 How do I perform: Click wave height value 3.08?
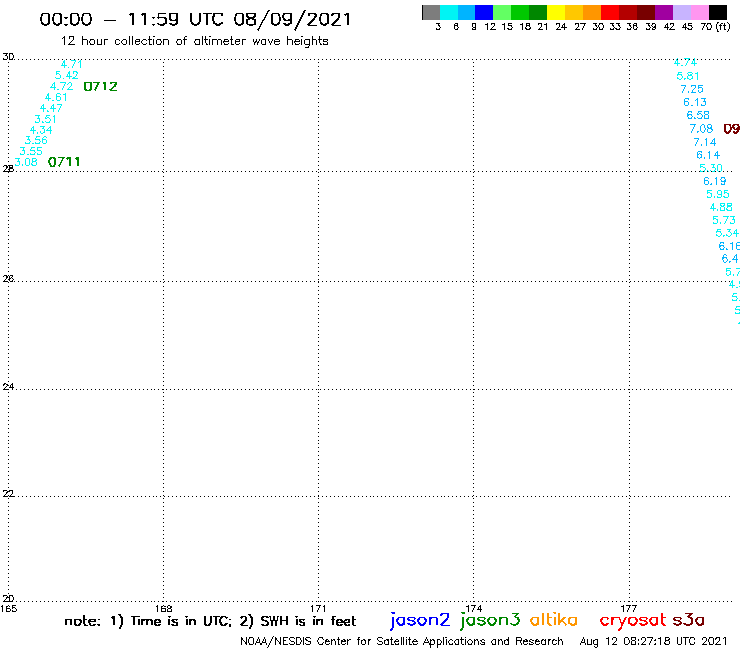[x=26, y=162]
